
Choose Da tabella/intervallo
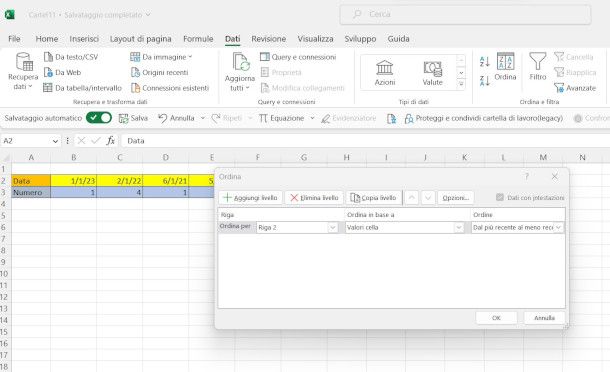pyautogui.click(x=82, y=88)
